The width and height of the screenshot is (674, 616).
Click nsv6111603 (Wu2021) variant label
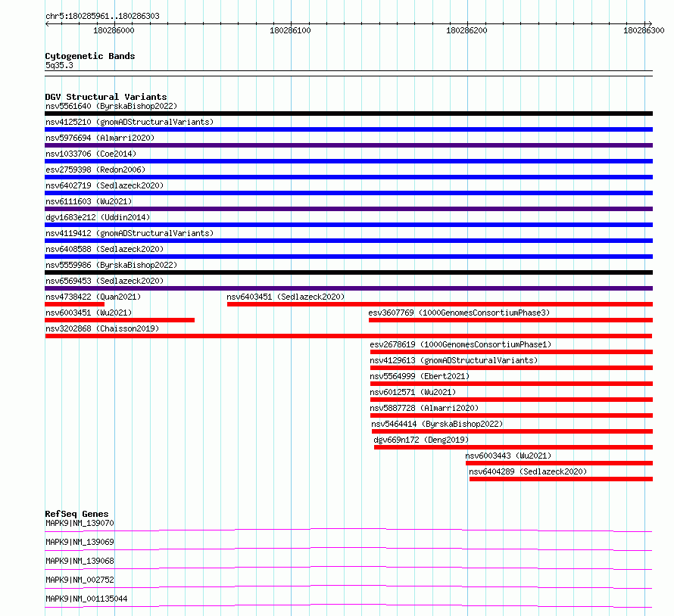tap(89, 201)
